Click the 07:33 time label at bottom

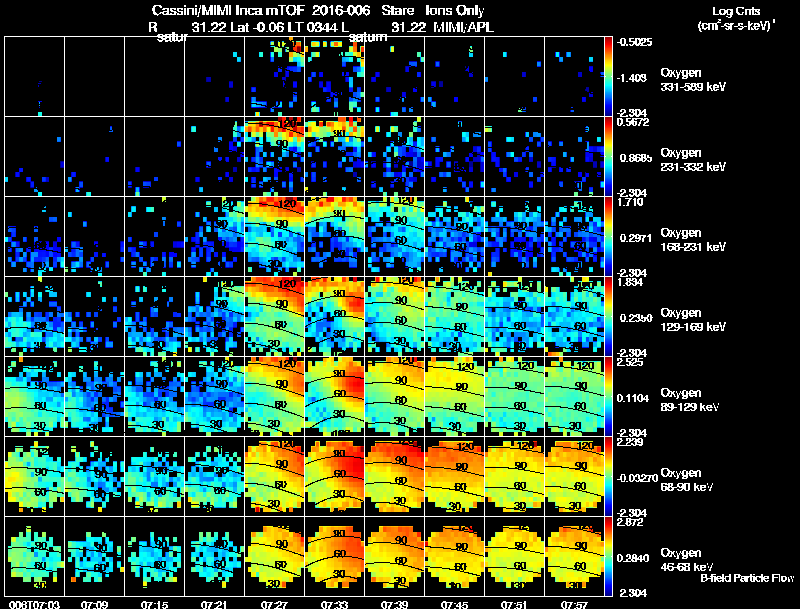pos(334,604)
